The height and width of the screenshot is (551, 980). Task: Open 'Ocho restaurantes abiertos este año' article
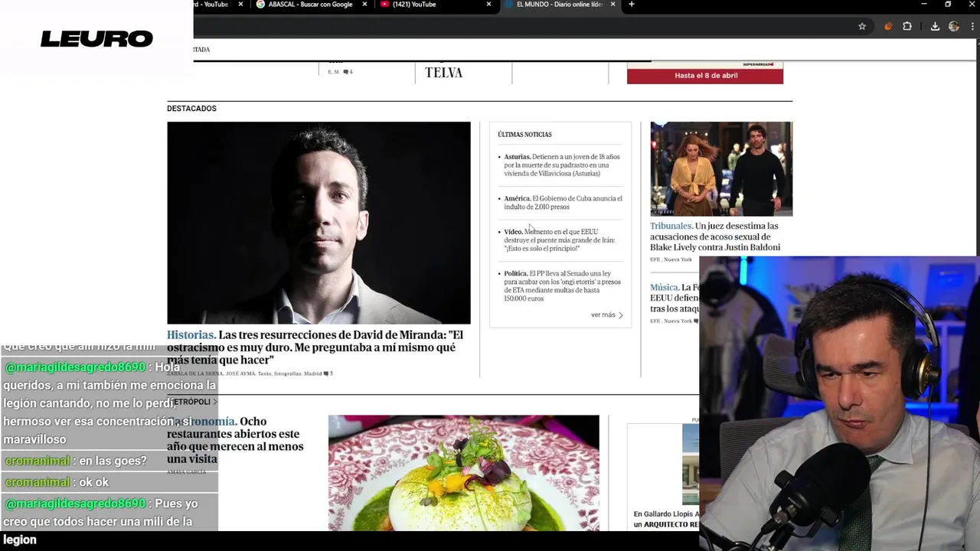(235, 440)
